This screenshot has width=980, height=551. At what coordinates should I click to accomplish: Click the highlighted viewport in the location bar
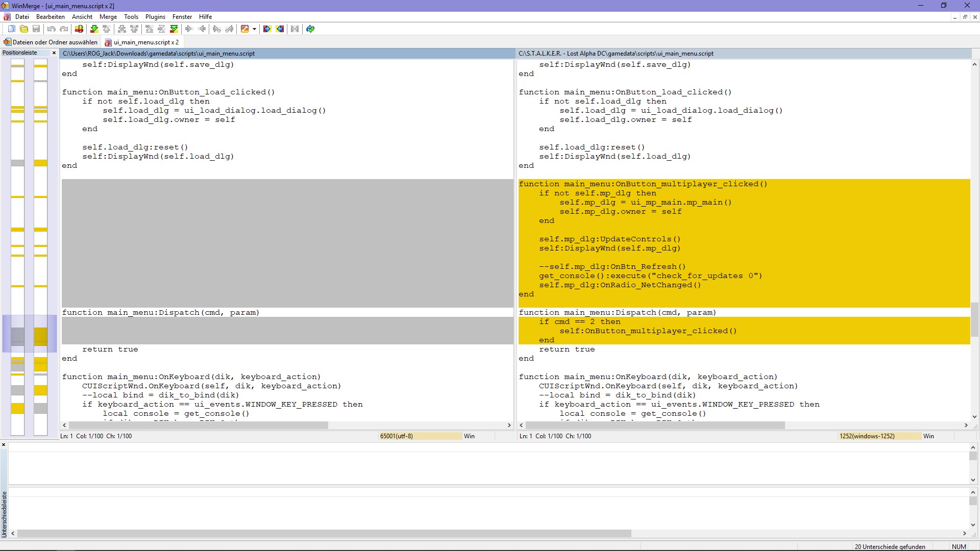(x=30, y=334)
